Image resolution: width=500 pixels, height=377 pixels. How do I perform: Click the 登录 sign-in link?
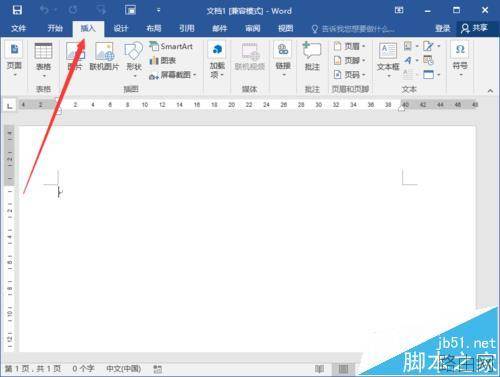coord(443,28)
